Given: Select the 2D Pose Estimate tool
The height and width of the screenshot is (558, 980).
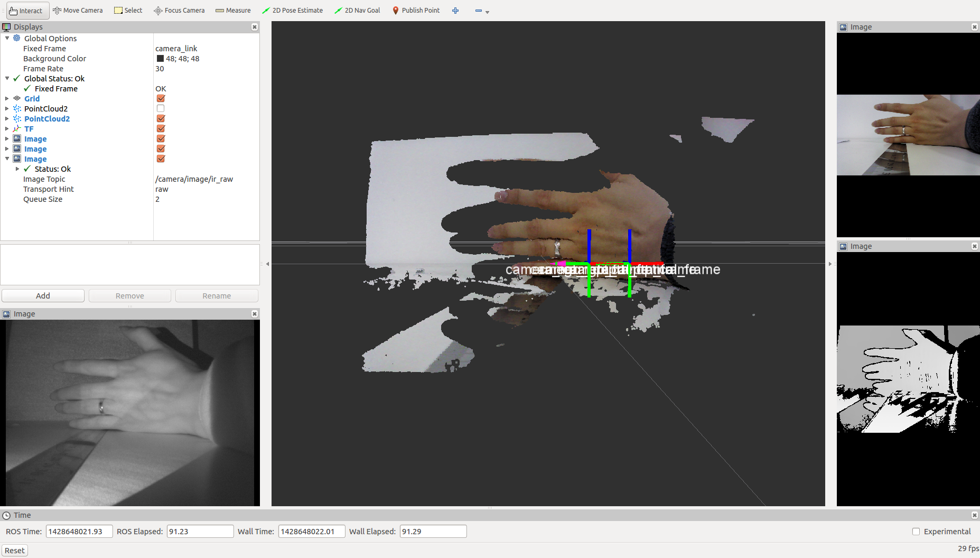Looking at the screenshot, I should pos(292,11).
